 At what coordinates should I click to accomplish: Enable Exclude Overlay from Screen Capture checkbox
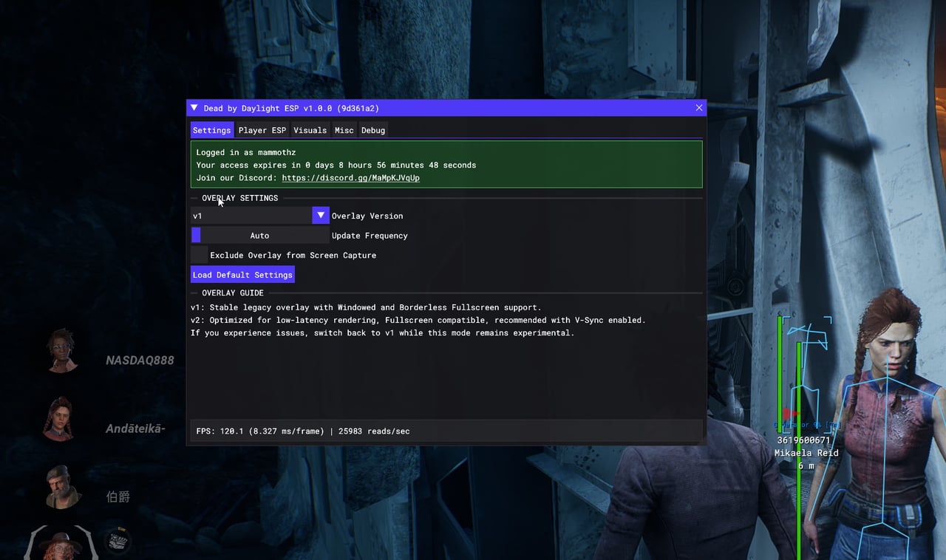coord(200,255)
